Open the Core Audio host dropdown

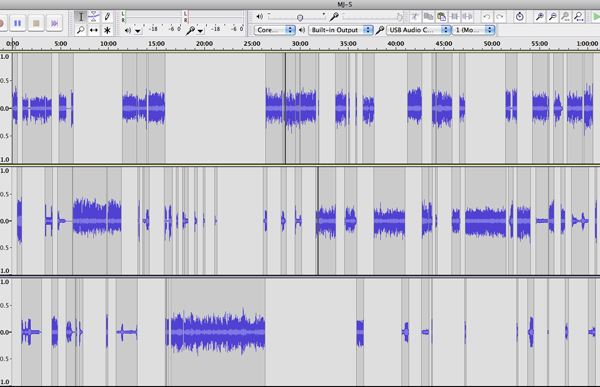click(x=274, y=30)
